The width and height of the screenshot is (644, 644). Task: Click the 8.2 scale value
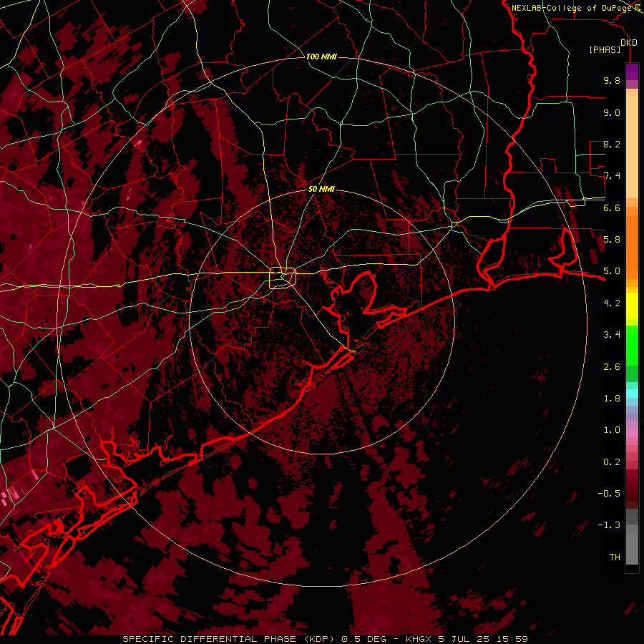[612, 144]
